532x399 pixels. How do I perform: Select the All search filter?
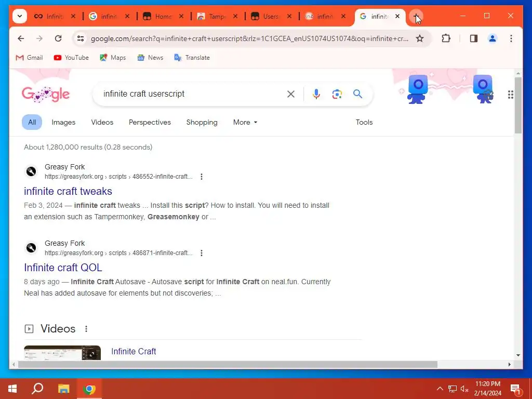tap(32, 122)
